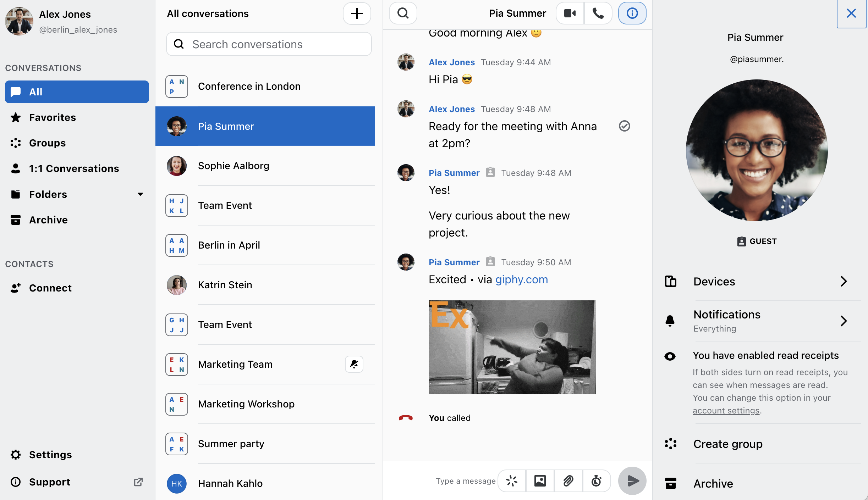The height and width of the screenshot is (500, 868).
Task: Open the account settings link
Action: pos(726,410)
